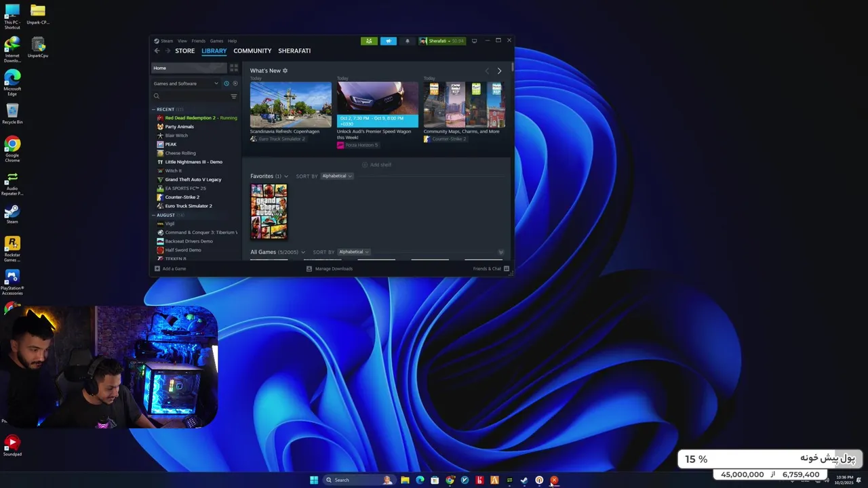Switch to COMMUNITY tab
Screen dimensions: 868x488
point(252,51)
